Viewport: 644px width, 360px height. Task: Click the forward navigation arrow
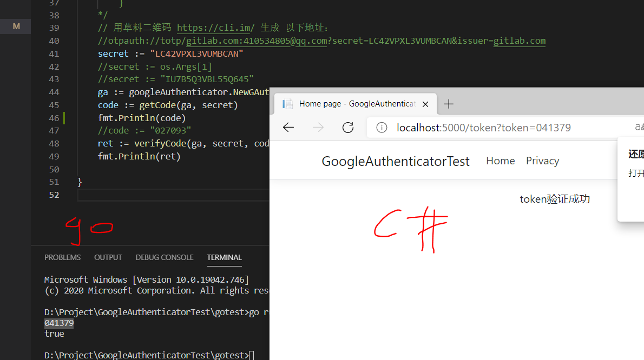[x=318, y=127]
